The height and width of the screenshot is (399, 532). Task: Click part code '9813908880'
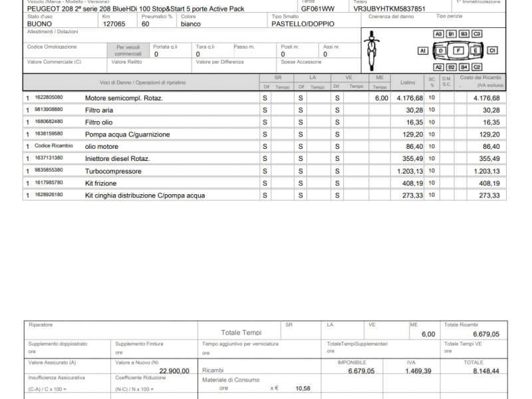click(49, 110)
